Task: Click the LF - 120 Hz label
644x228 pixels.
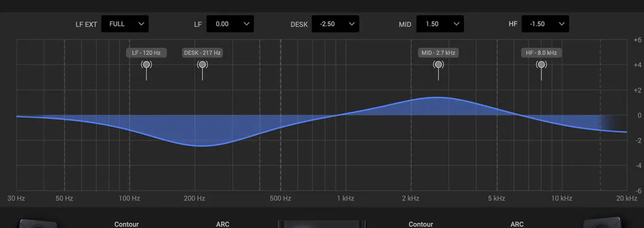Action: pyautogui.click(x=146, y=53)
